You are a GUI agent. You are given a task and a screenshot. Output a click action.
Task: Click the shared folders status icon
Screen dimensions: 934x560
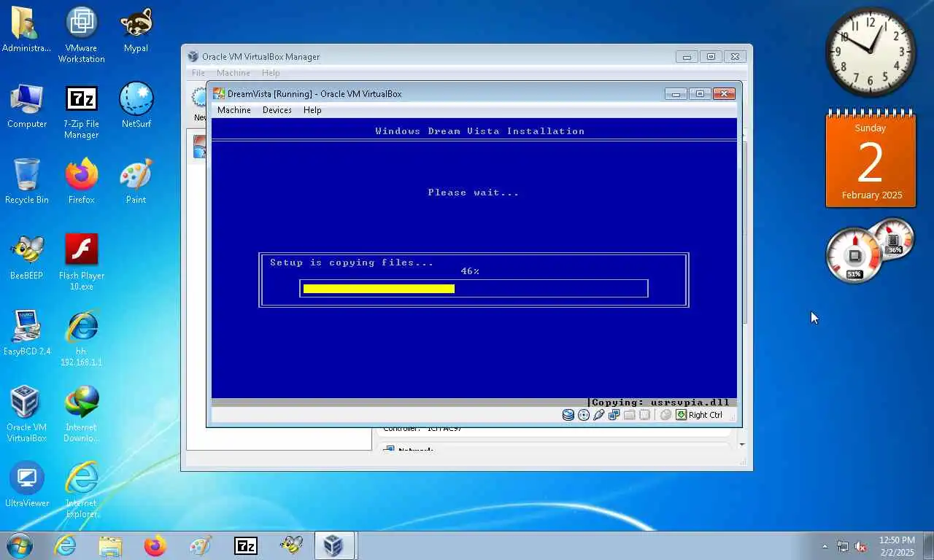pos(629,415)
